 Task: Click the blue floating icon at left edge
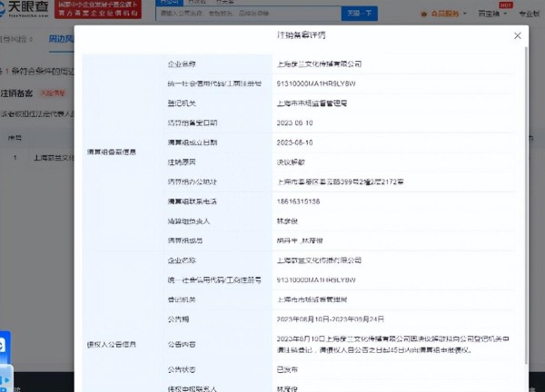tap(3, 347)
